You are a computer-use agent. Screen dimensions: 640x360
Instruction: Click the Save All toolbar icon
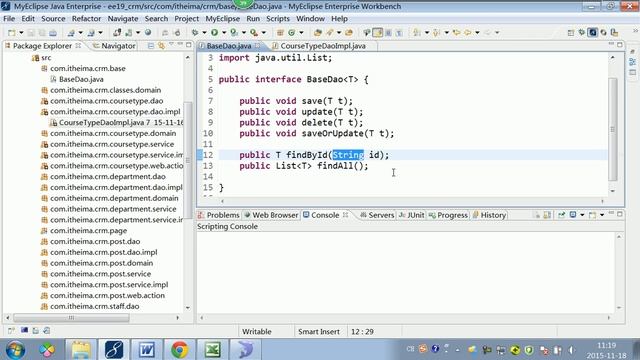[42, 33]
